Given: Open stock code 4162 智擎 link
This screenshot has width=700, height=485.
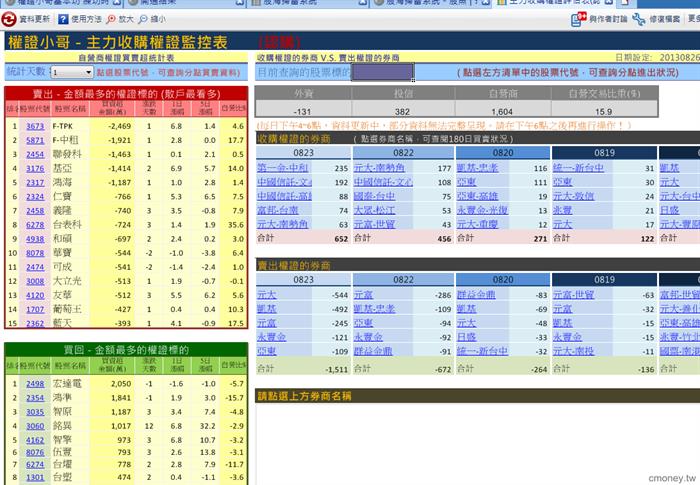Looking at the screenshot, I should click(x=35, y=440).
